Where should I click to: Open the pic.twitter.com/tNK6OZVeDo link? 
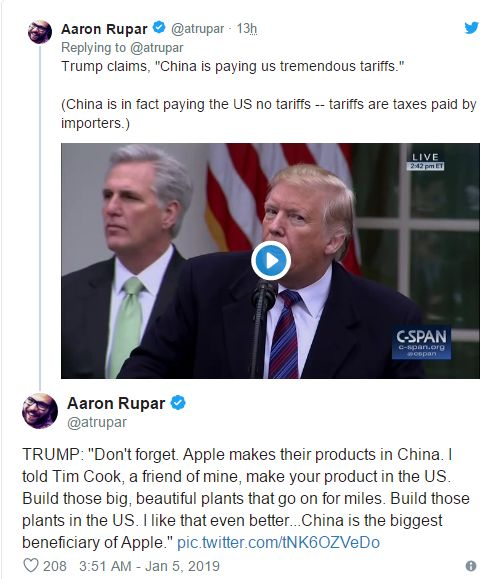coord(278,542)
